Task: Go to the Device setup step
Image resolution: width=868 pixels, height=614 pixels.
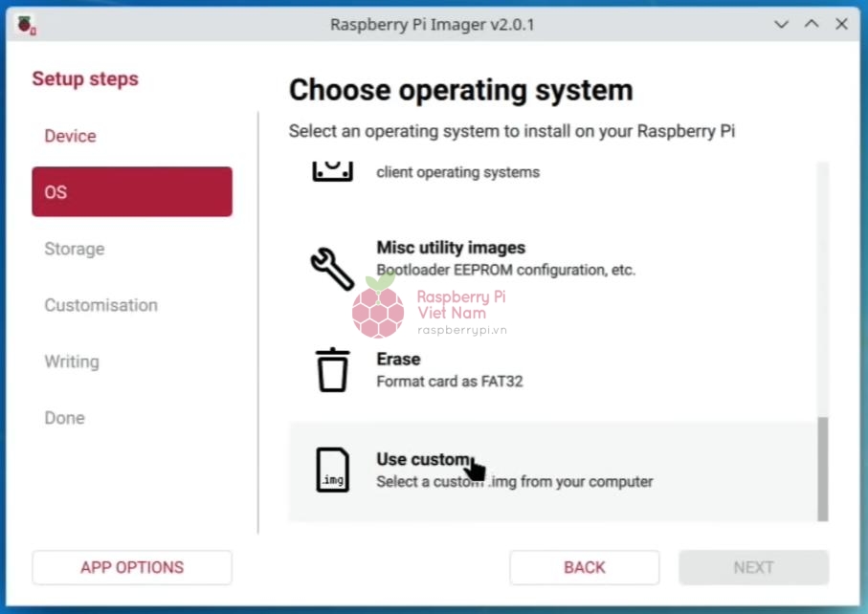Action: pyautogui.click(x=70, y=136)
